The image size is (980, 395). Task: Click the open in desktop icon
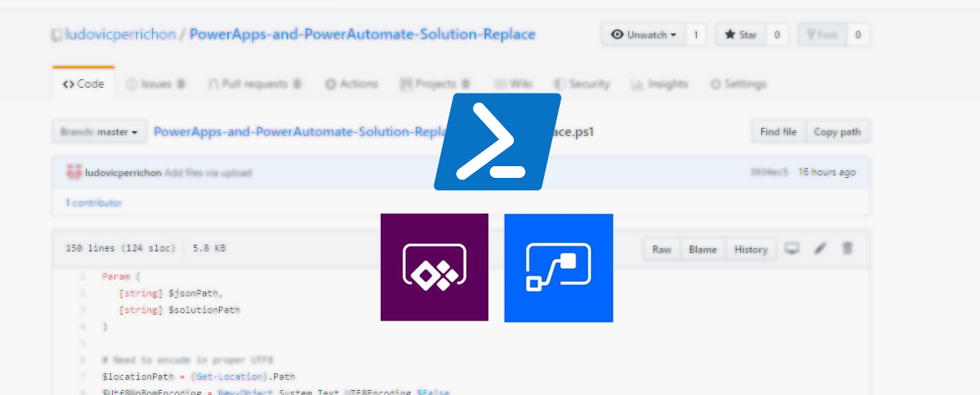(x=792, y=249)
